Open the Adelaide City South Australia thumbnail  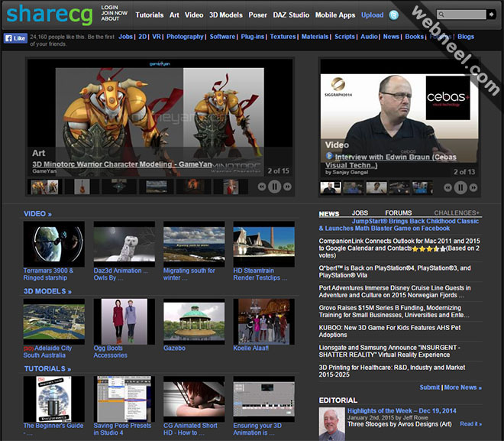pos(54,322)
